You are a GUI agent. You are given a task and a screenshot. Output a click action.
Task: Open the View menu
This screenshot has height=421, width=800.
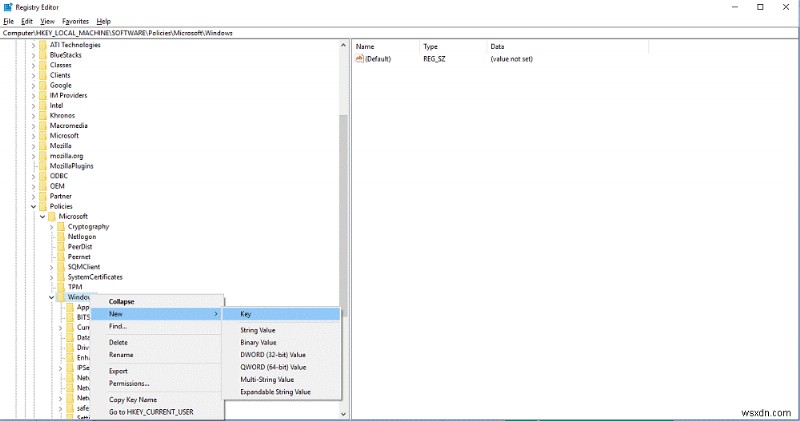click(x=47, y=21)
